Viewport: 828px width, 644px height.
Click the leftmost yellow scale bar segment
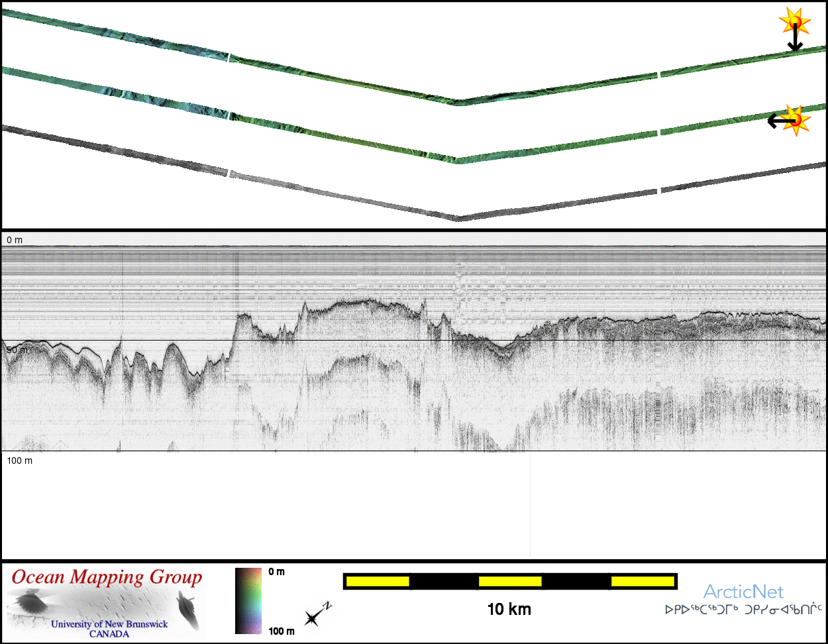point(378,581)
